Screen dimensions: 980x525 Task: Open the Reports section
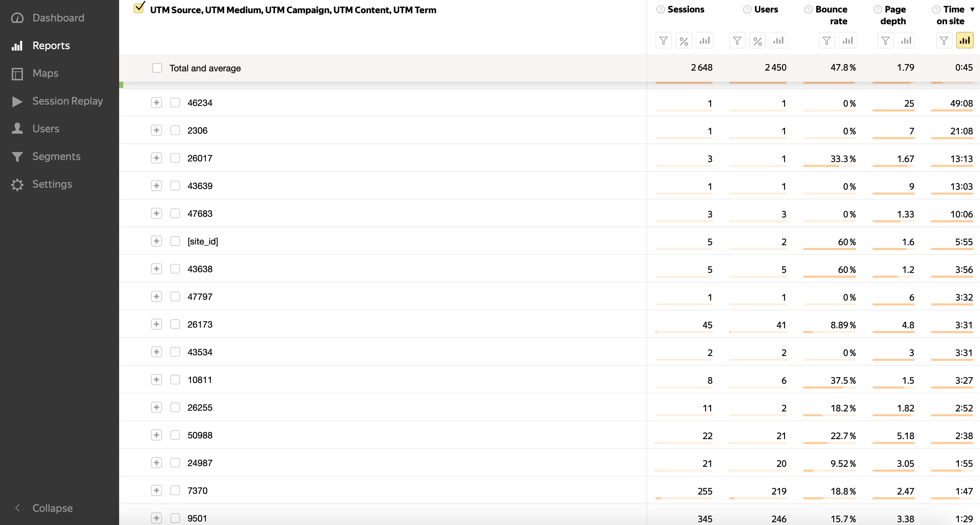[51, 46]
